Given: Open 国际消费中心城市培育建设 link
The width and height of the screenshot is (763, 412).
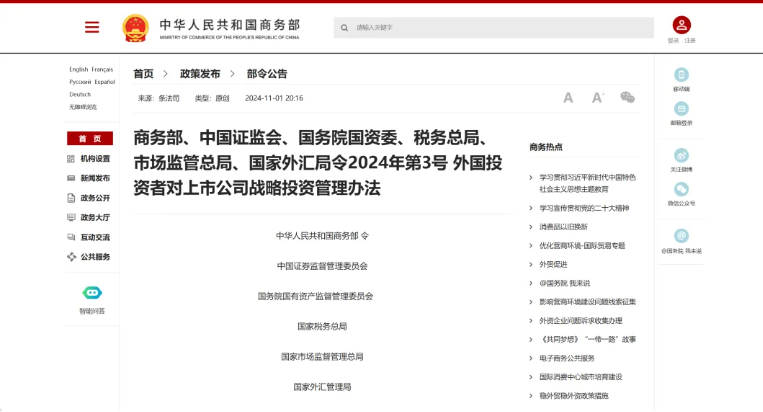Looking at the screenshot, I should point(581,377).
